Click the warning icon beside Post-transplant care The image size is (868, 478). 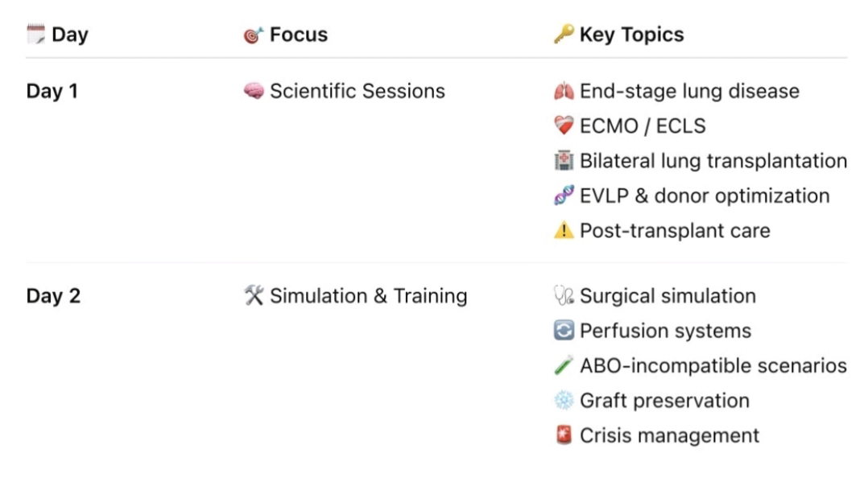(564, 231)
